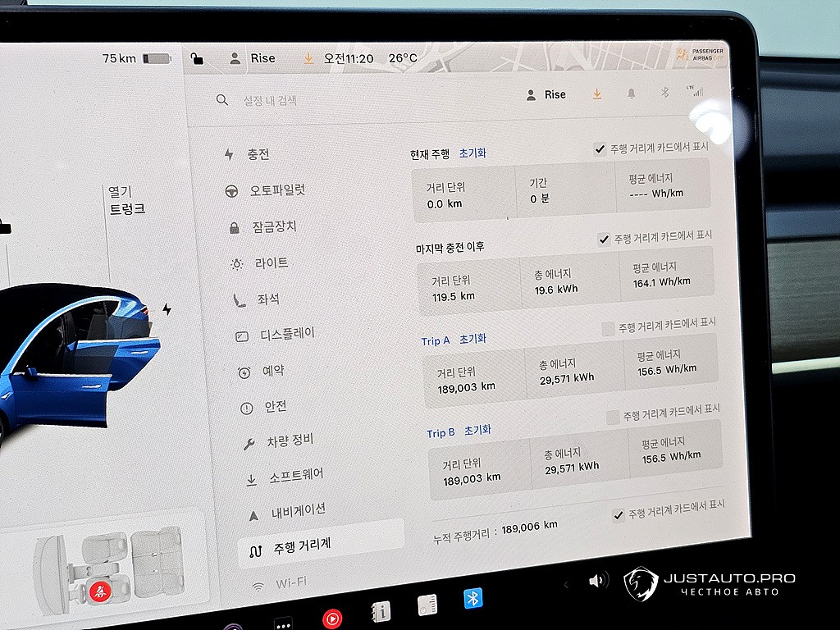Go to 소프트웨어 settings section
The width and height of the screenshot is (840, 630).
tap(295, 476)
